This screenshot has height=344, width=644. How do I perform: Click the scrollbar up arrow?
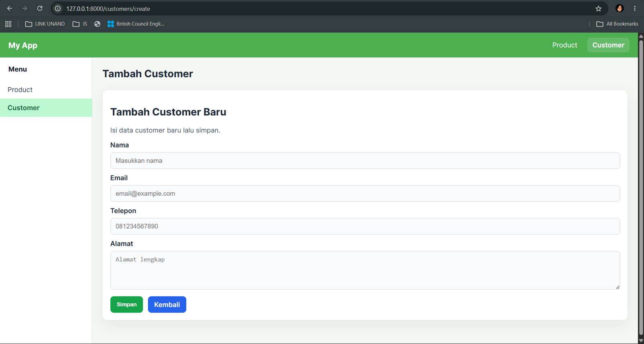click(641, 36)
